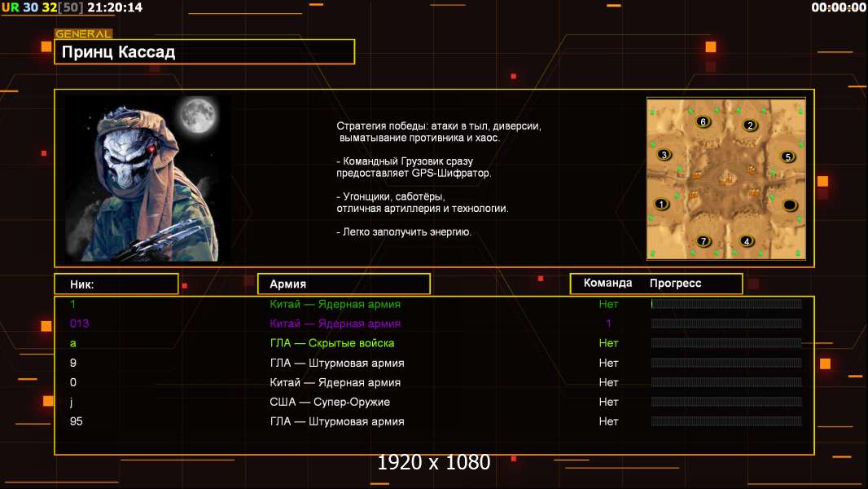
Task: Click start position 5 on the minimap
Action: tap(787, 156)
